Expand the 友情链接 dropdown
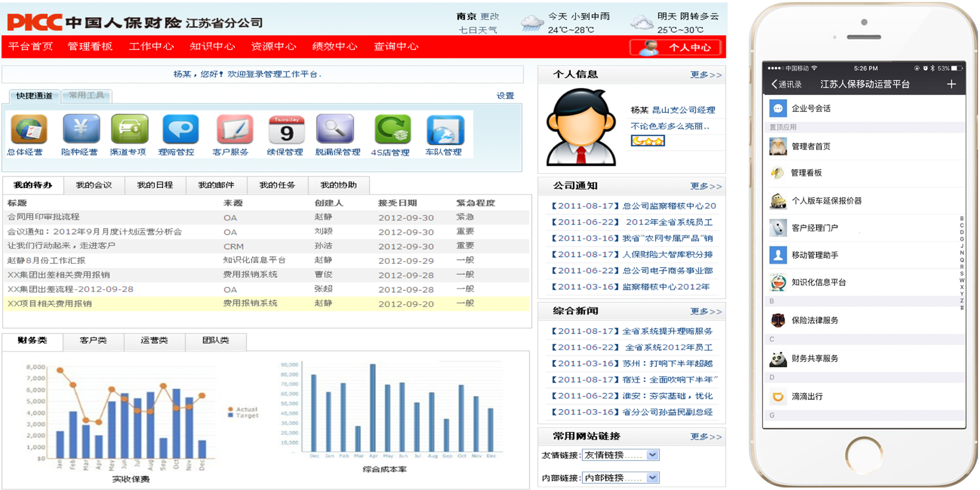980x490 pixels. pos(652,455)
